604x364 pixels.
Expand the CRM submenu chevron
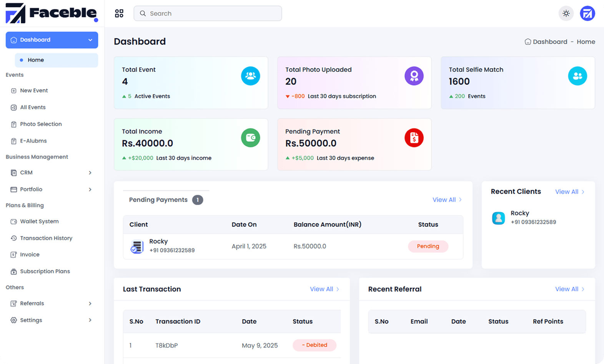click(x=90, y=173)
